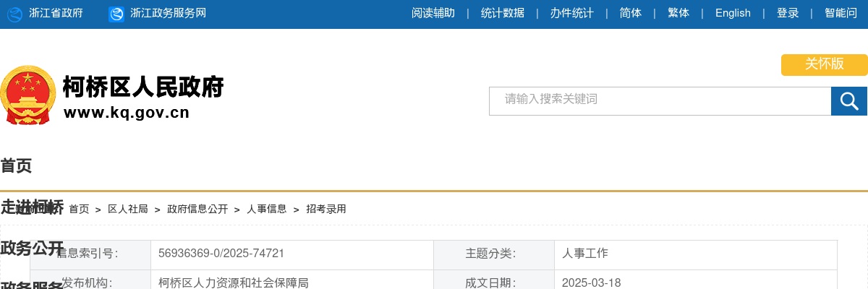Click the Zhejiang government logo icon
This screenshot has width=868, height=289.
pyautogui.click(x=14, y=14)
